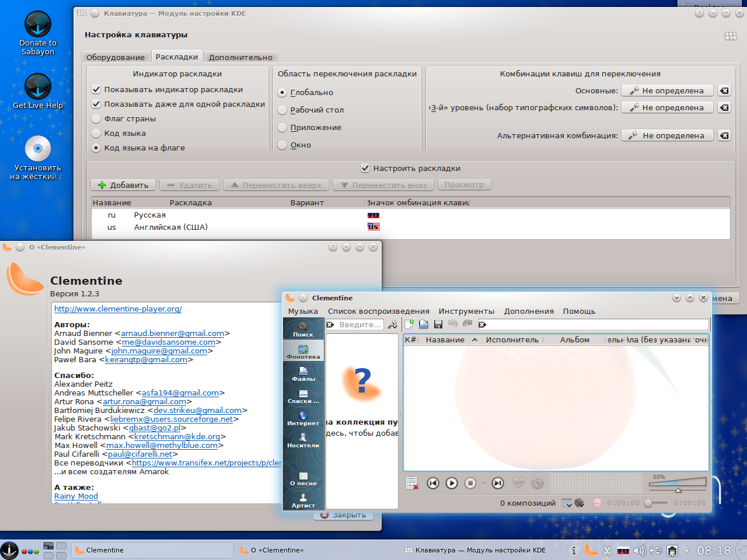Open the Get Live Help desktop icon
Viewport: 747px width, 560px height.
pyautogui.click(x=38, y=92)
